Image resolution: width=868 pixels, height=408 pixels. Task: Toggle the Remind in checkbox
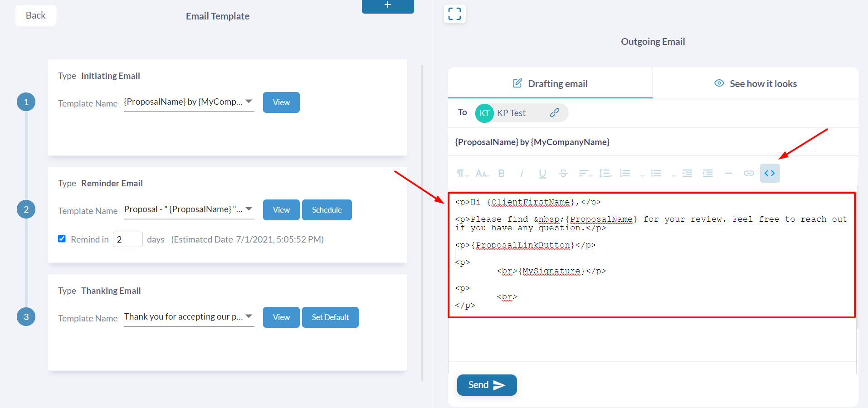[x=62, y=239]
